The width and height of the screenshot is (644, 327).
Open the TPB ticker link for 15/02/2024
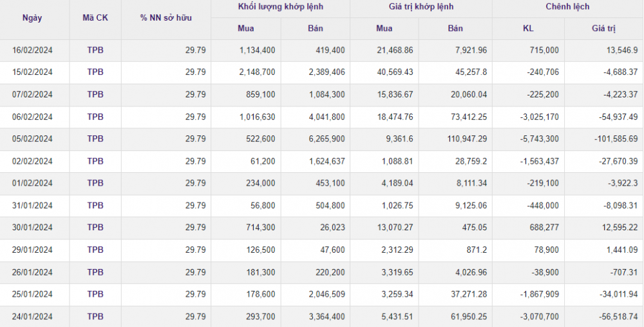[x=95, y=72]
